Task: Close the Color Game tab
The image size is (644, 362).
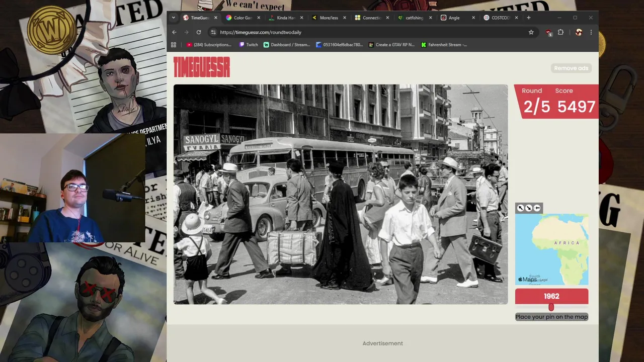Action: coord(259,18)
